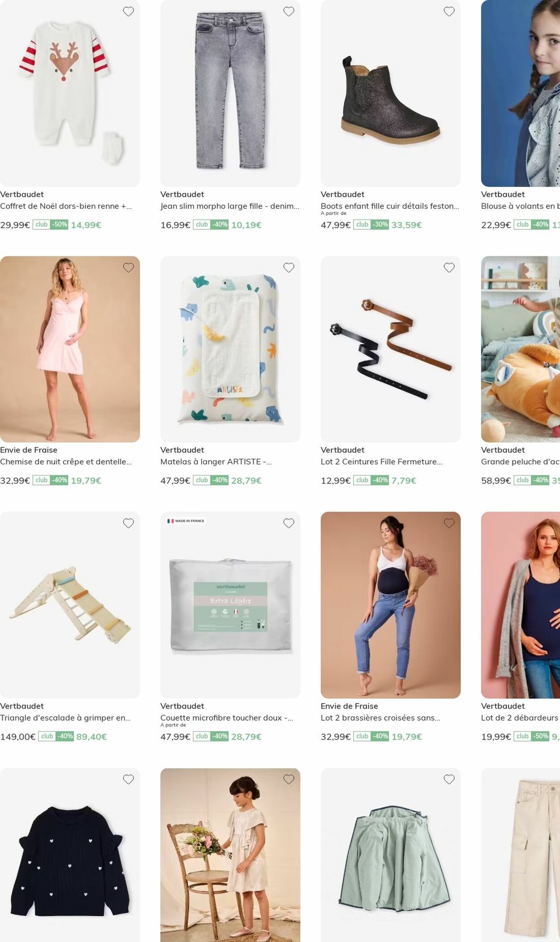
Task: Heart the maternity bra set photo
Action: point(449,523)
